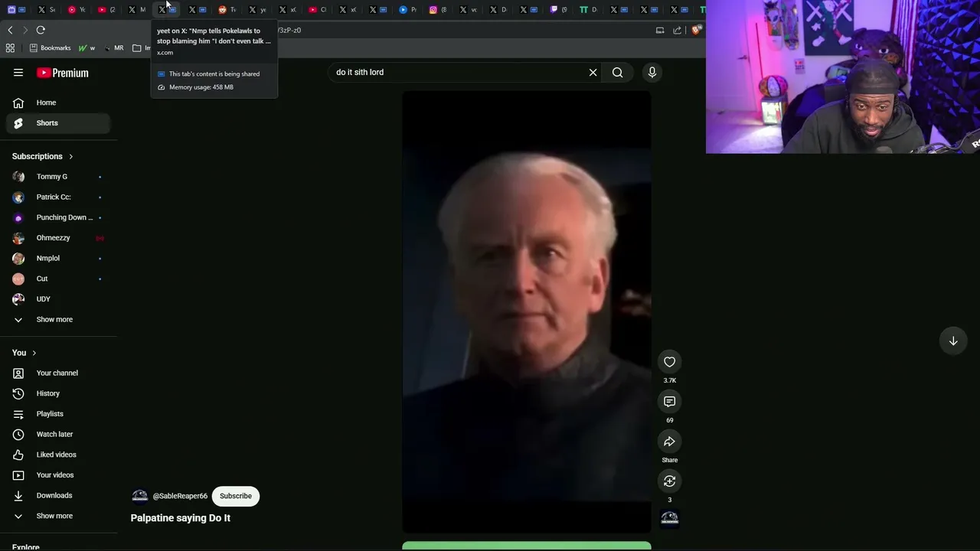Image resolution: width=980 pixels, height=551 pixels.
Task: Select Shorts in the sidebar
Action: (58, 123)
